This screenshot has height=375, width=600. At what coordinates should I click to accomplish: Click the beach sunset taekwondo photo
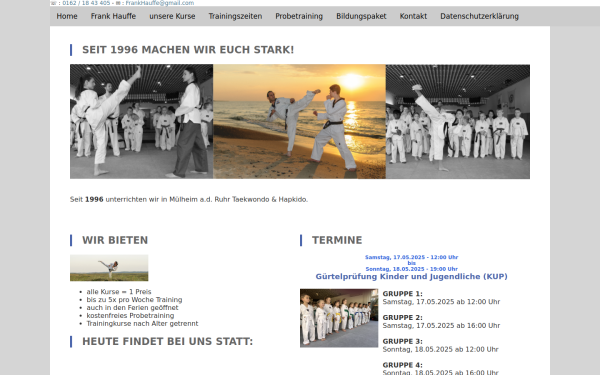(299, 121)
